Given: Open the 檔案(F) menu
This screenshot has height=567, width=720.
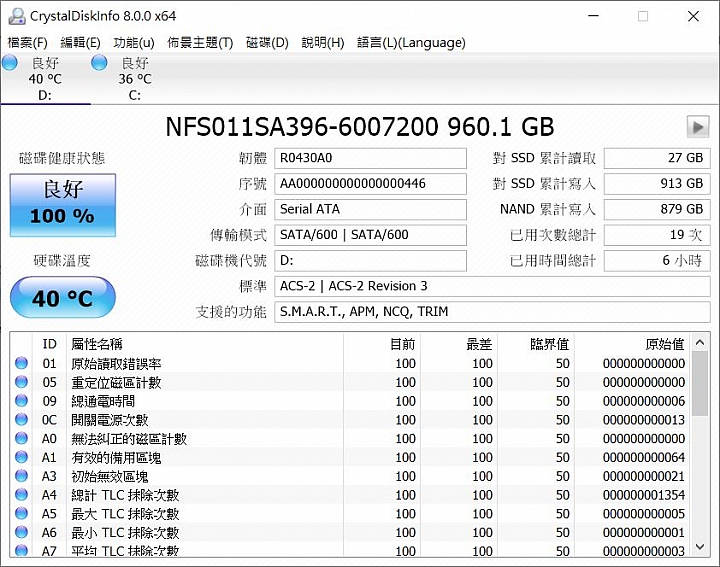Looking at the screenshot, I should [28, 43].
